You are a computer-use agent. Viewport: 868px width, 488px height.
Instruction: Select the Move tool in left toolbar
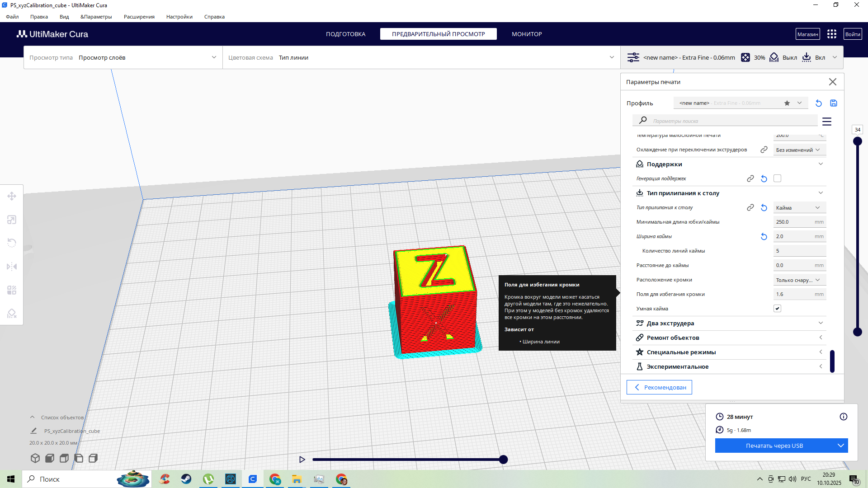pos(12,196)
